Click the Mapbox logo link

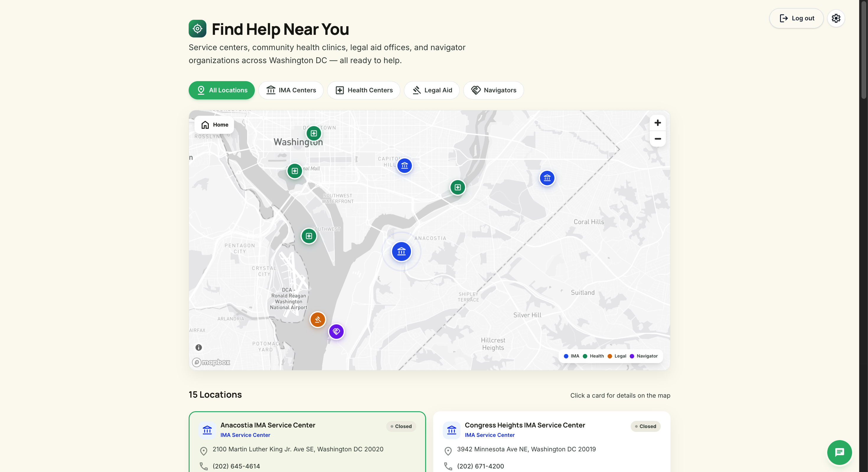211,362
